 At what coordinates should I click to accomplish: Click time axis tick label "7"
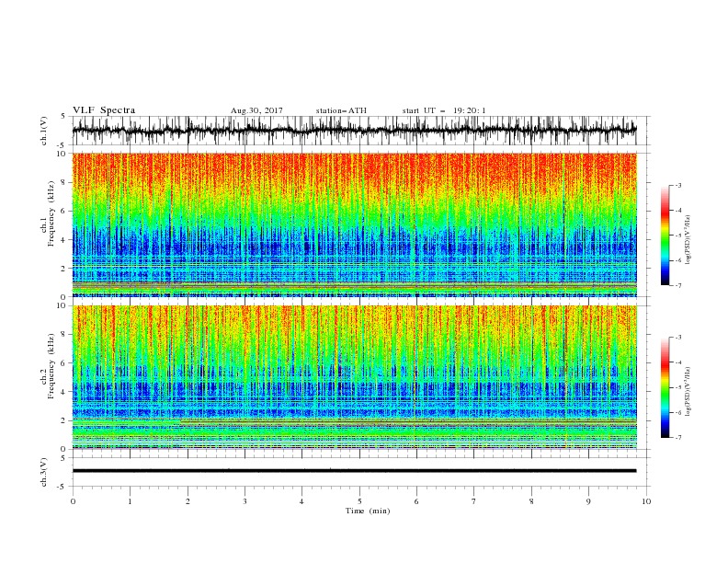pyautogui.click(x=474, y=501)
